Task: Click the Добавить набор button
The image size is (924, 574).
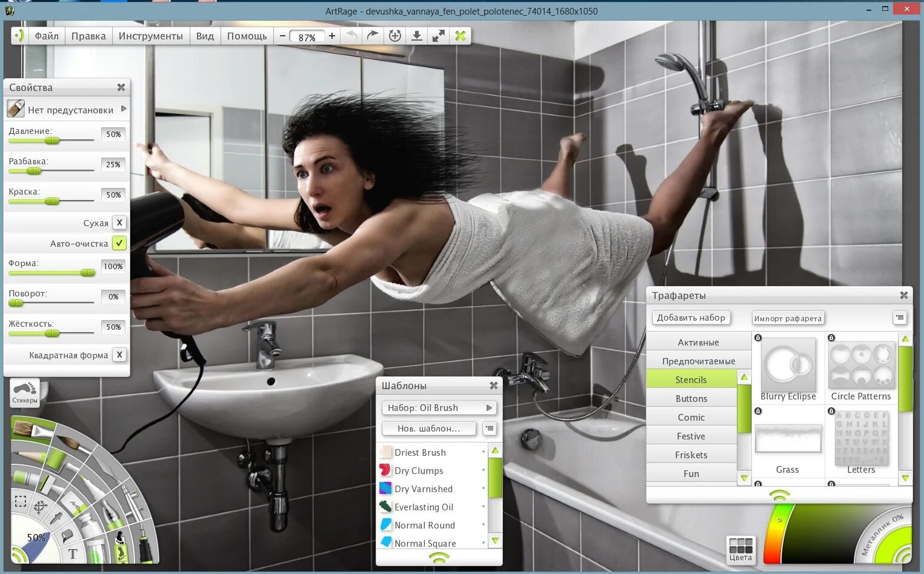Action: point(691,318)
